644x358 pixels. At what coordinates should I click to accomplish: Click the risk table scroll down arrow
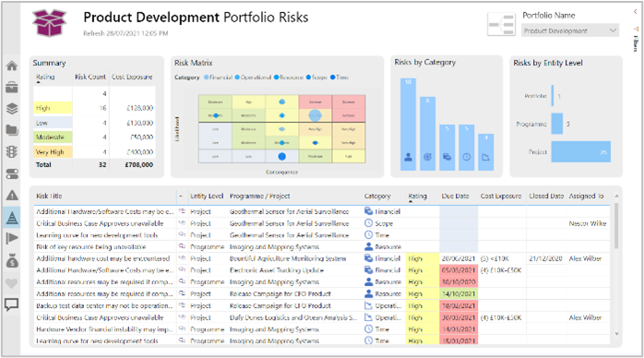coord(616,334)
